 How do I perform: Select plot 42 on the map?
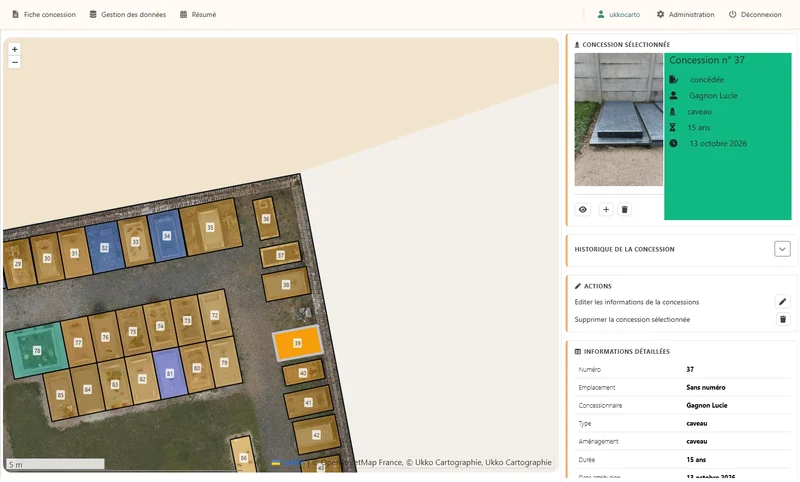tap(316, 435)
